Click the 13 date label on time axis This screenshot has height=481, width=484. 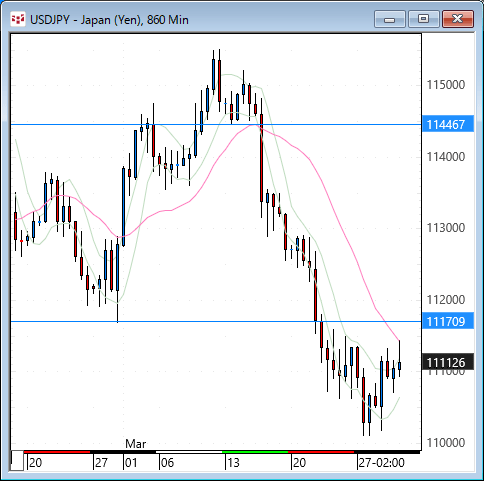click(233, 463)
